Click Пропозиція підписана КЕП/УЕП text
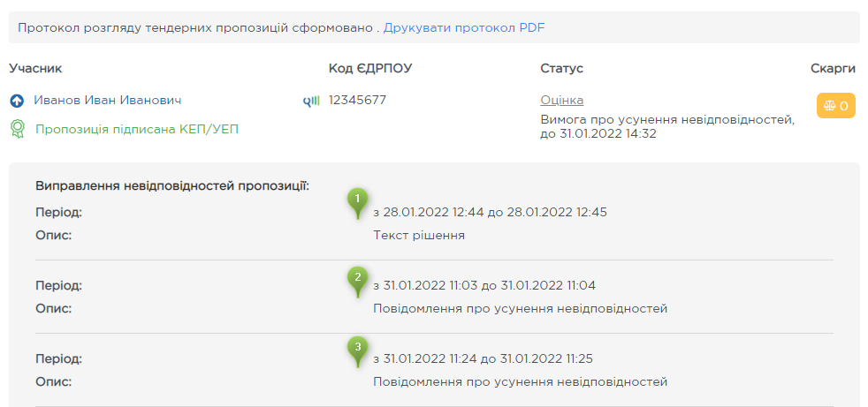This screenshot has width=868, height=407. (x=137, y=129)
